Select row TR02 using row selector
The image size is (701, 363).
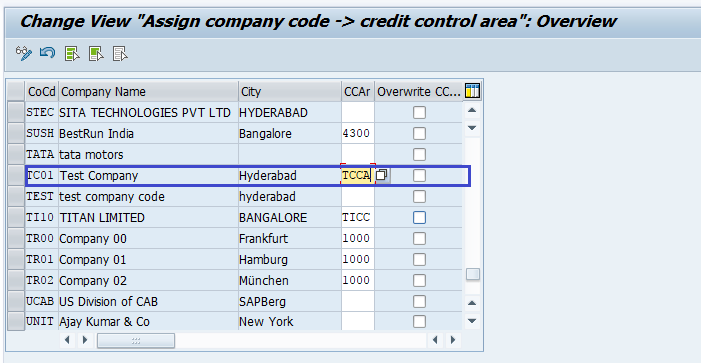[16, 281]
